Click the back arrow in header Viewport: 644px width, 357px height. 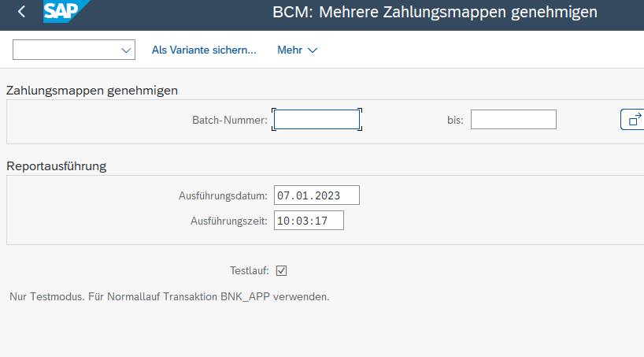21,12
